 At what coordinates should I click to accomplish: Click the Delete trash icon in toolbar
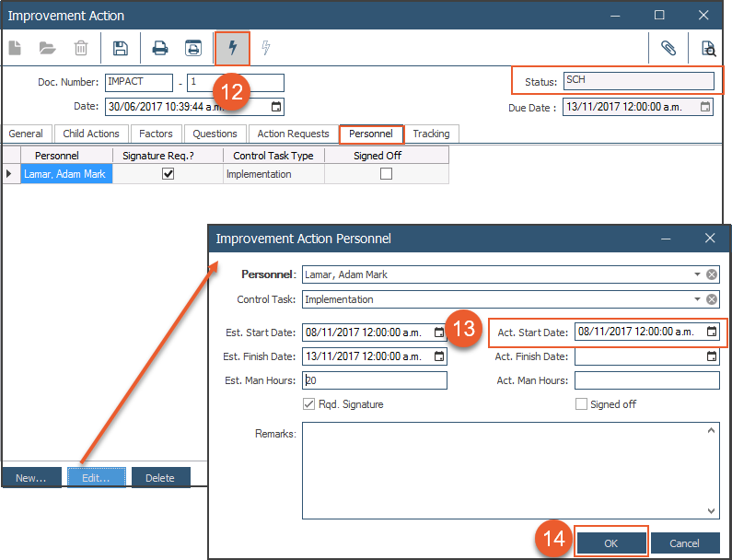coord(81,48)
